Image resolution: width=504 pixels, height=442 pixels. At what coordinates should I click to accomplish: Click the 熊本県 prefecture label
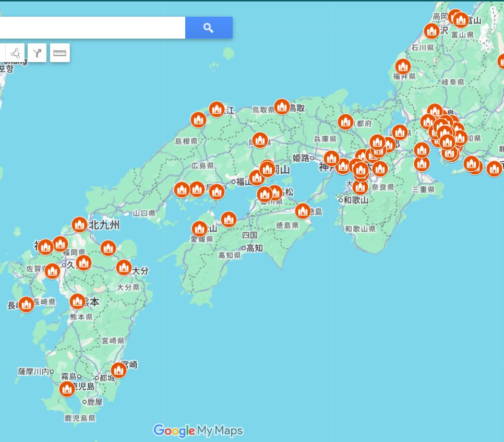coord(81,317)
